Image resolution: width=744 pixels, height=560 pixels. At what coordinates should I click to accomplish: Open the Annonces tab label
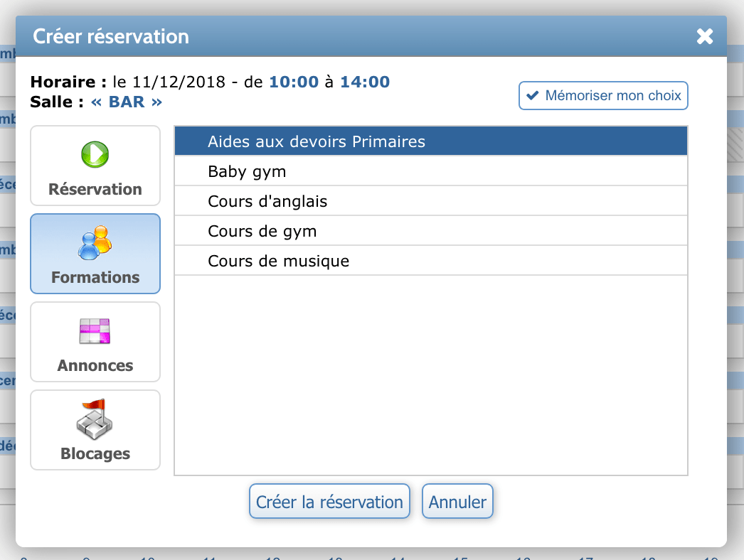click(x=95, y=365)
